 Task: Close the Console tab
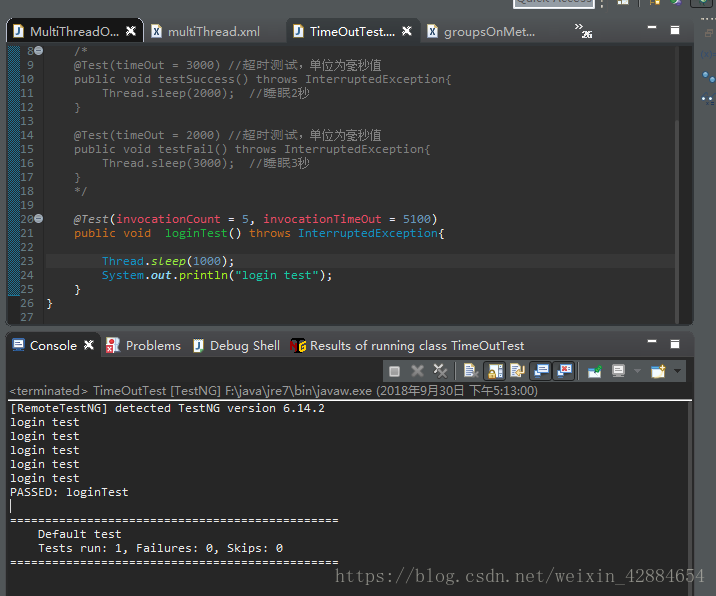click(x=89, y=345)
